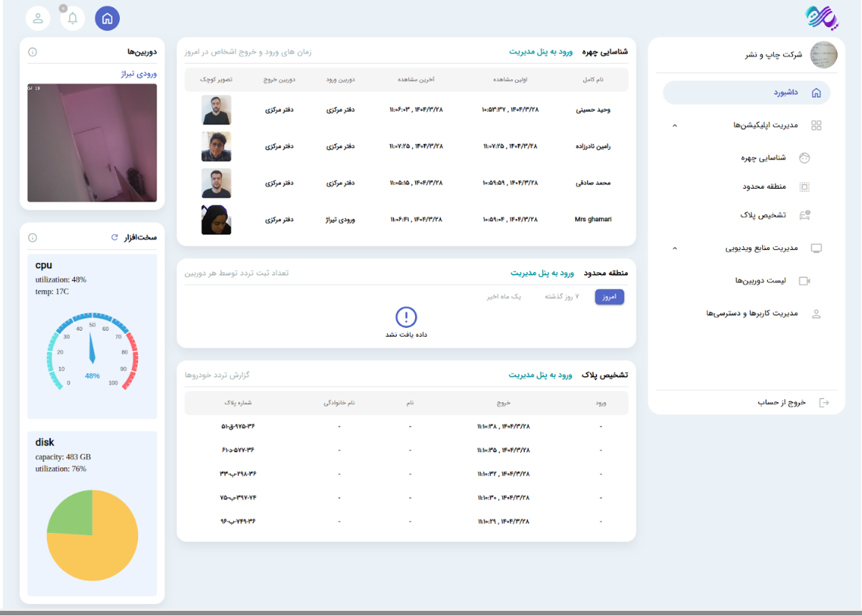The height and width of the screenshot is (616, 862).
Task: Select the ۷ روز گذشته filter
Action: click(562, 296)
